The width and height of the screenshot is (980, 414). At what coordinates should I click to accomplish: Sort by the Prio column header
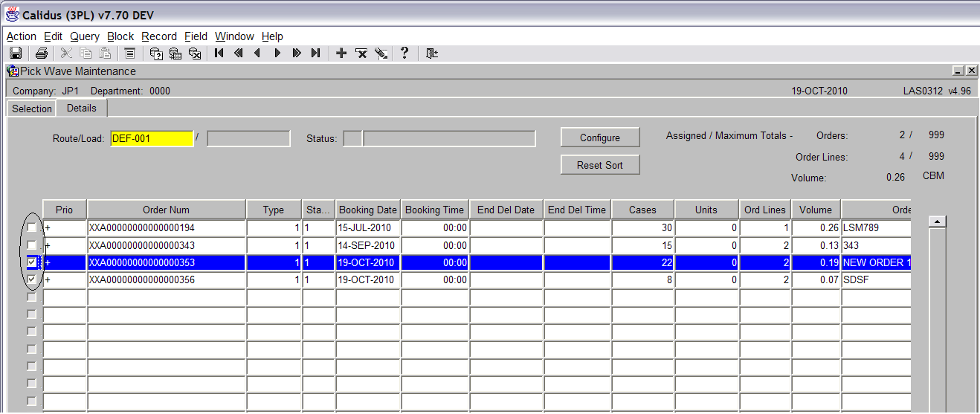pyautogui.click(x=65, y=210)
